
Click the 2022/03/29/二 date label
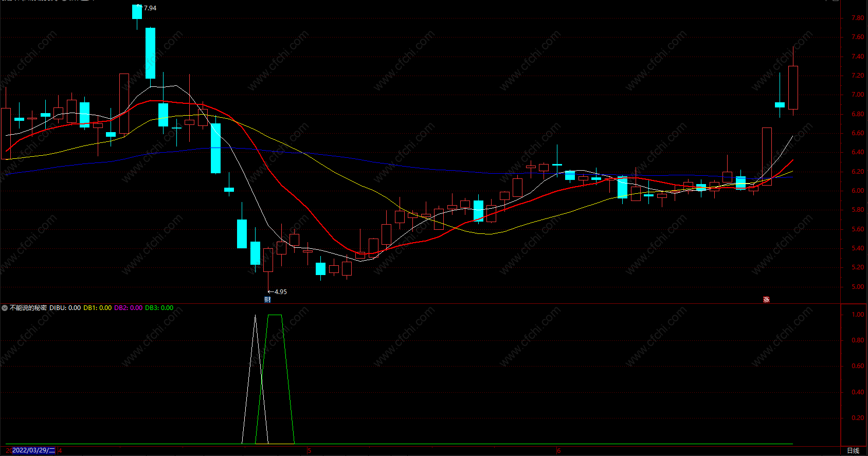[33, 450]
